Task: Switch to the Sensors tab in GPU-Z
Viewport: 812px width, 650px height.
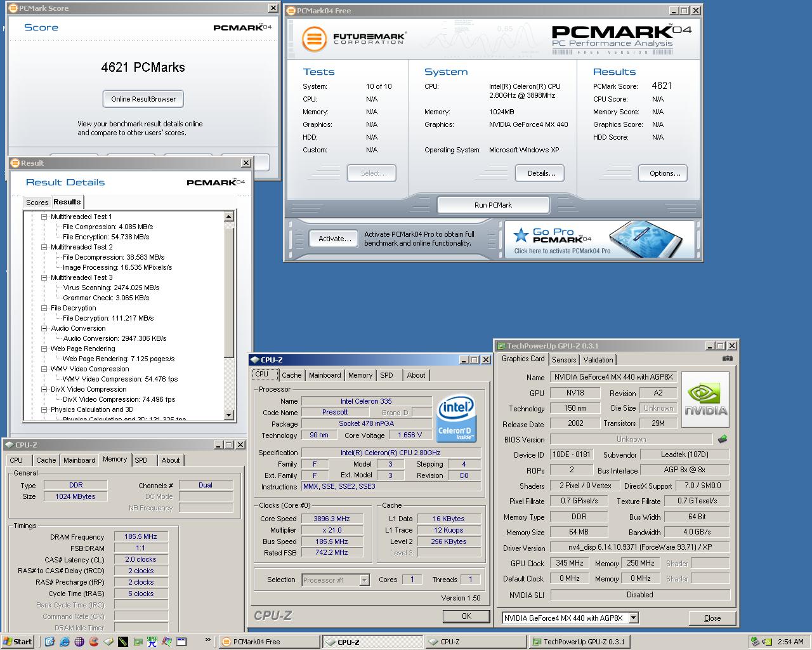Action: click(564, 359)
